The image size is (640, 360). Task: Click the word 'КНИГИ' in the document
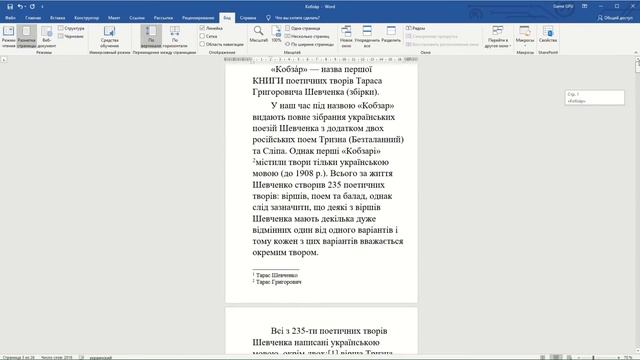(268, 81)
